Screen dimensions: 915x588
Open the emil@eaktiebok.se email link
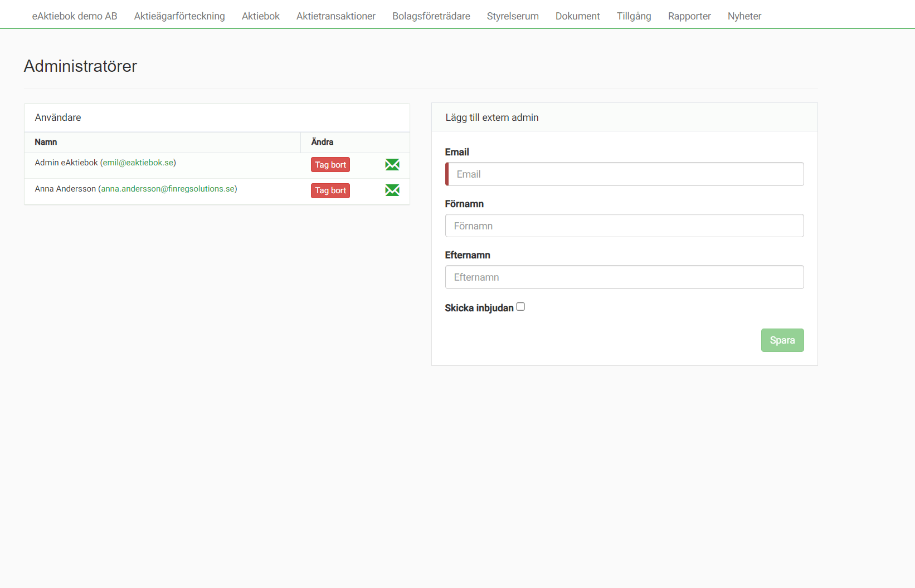pyautogui.click(x=138, y=163)
